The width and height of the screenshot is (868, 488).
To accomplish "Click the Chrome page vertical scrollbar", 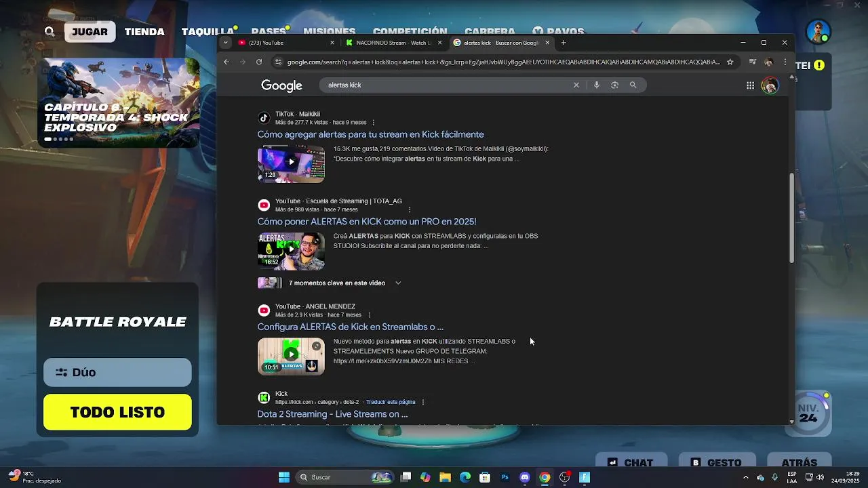I will [791, 218].
